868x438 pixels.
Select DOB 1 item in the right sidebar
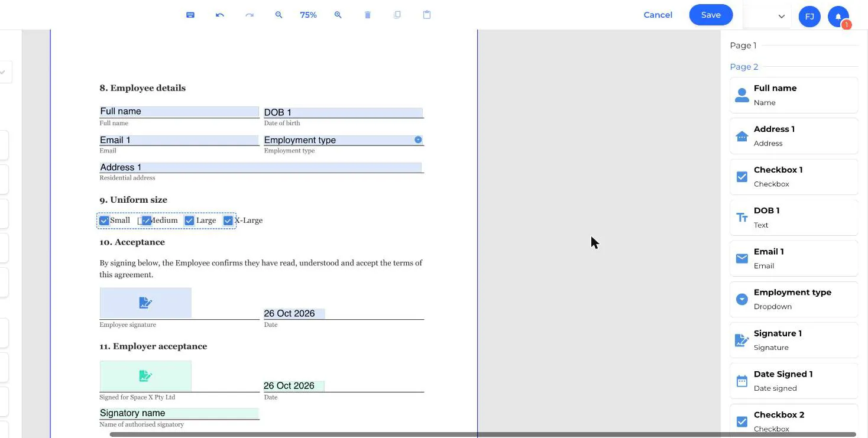click(793, 217)
